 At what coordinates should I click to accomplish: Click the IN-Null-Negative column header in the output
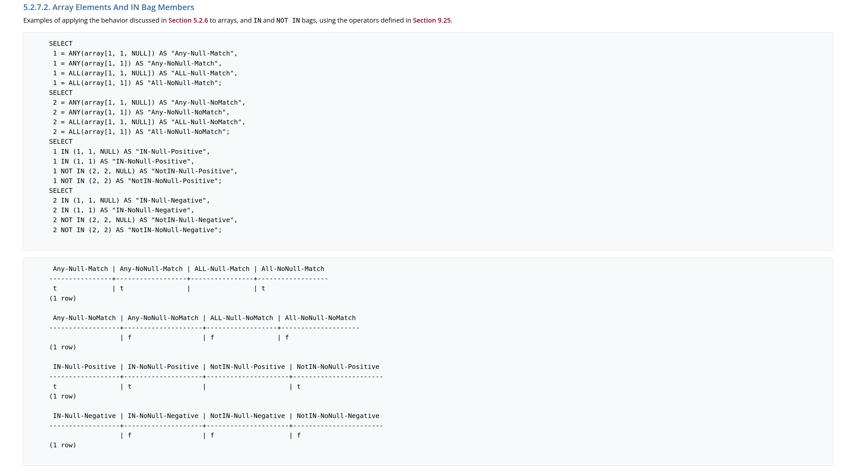tap(84, 416)
